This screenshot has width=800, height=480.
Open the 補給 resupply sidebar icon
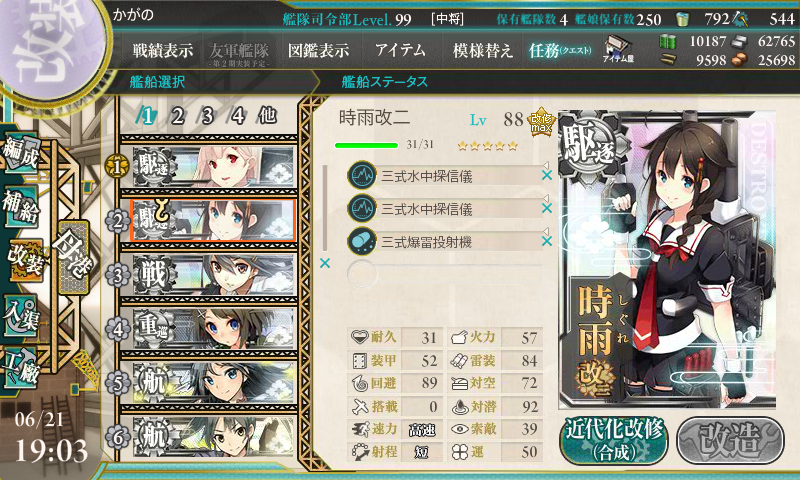[x=21, y=206]
